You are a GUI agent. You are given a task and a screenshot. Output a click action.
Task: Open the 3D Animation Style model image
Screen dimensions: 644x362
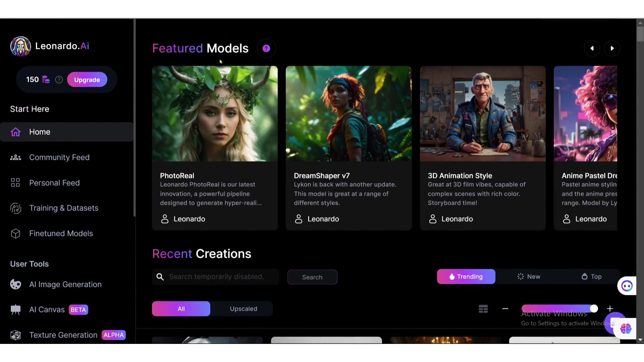(483, 114)
